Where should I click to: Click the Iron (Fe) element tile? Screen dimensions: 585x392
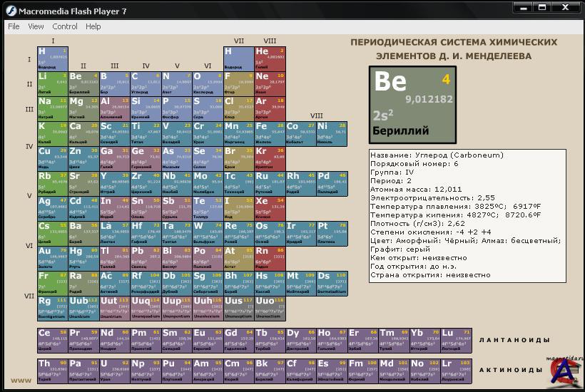[x=270, y=133]
